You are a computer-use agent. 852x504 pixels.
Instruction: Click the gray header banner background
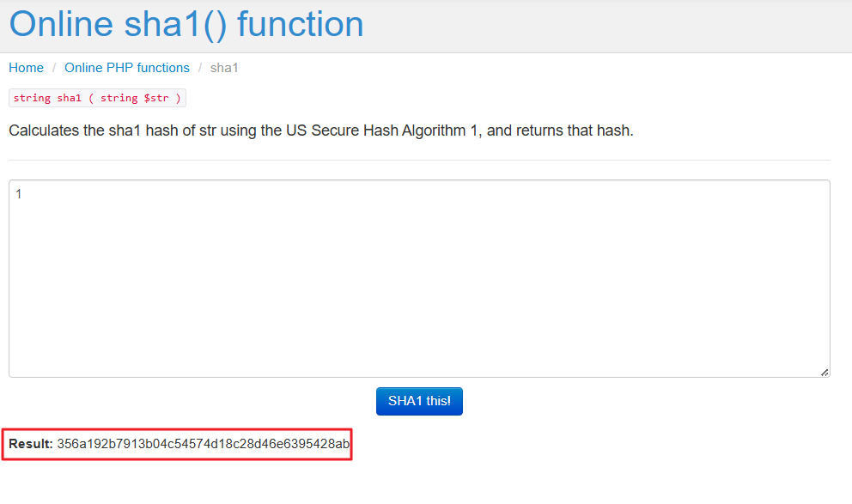click(x=601, y=26)
